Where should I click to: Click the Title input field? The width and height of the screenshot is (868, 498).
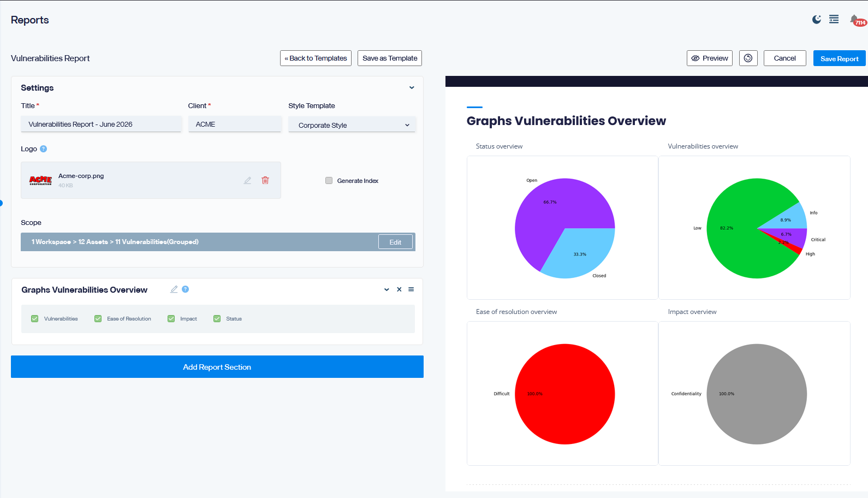[x=101, y=124]
